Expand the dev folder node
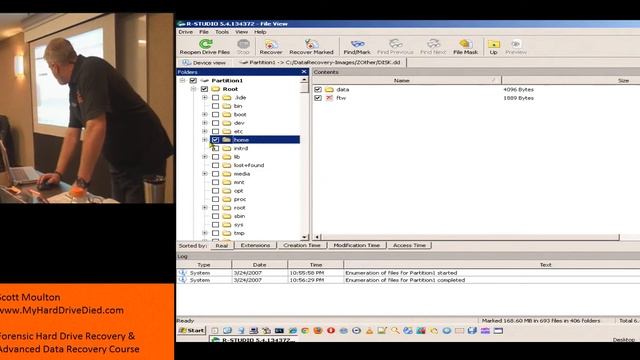Screen dimensions: 640x360 point(205,123)
